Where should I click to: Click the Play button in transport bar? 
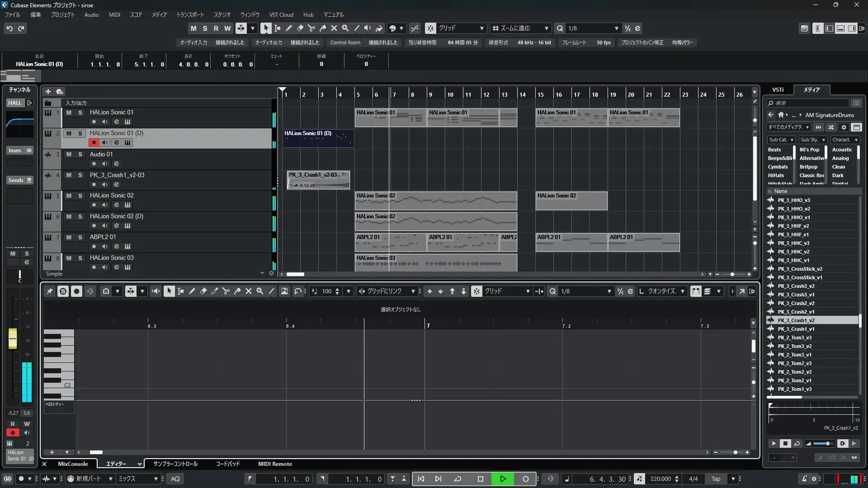click(503, 479)
